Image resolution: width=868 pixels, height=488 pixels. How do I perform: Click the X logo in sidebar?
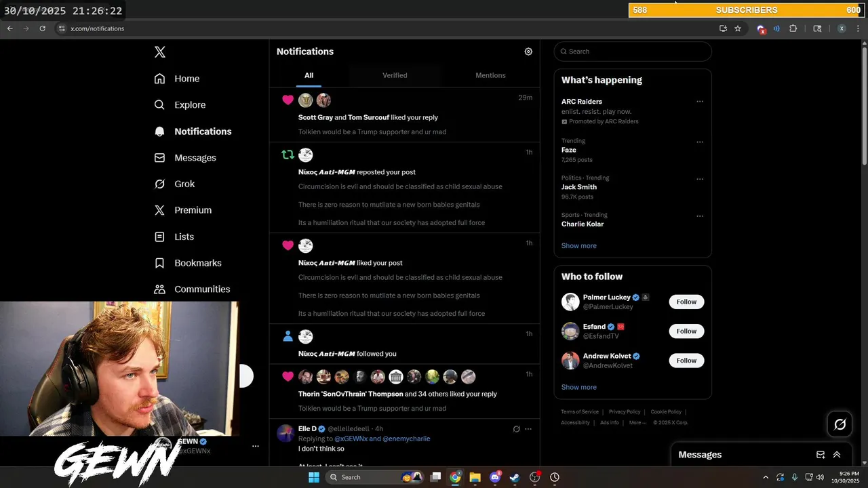pyautogui.click(x=159, y=52)
